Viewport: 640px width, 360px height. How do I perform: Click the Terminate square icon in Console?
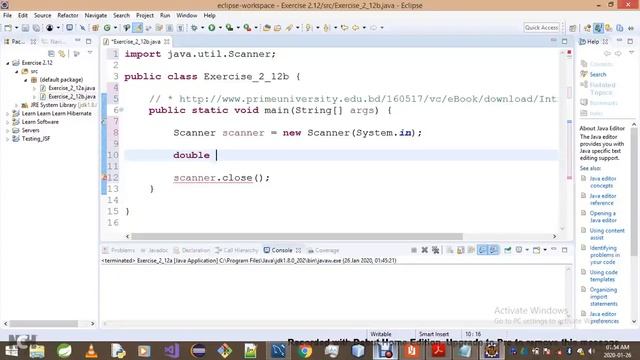pos(413,250)
